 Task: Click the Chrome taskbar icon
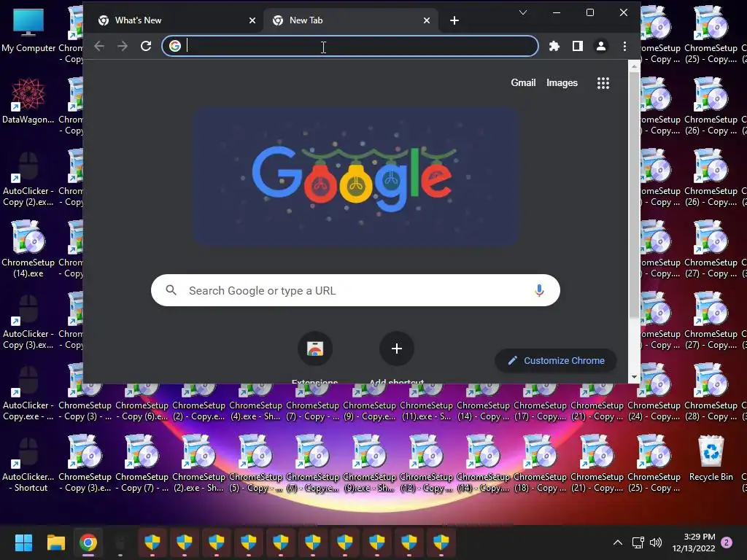coord(88,542)
